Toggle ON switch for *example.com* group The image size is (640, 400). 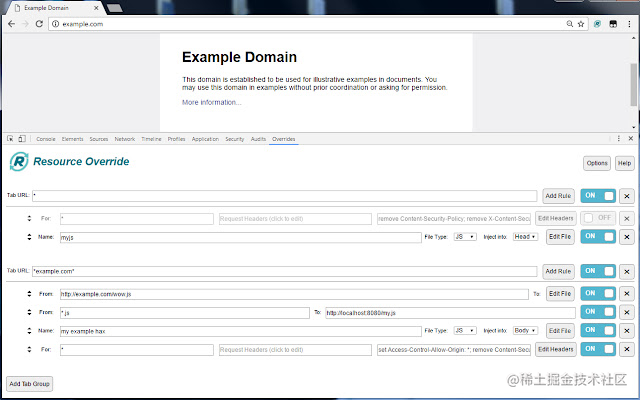[x=598, y=271]
